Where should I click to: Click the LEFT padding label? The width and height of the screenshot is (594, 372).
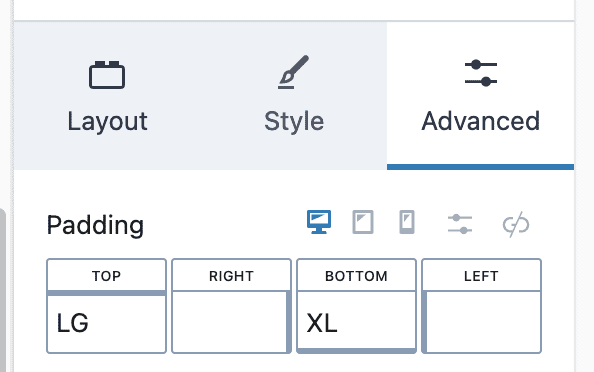(481, 276)
